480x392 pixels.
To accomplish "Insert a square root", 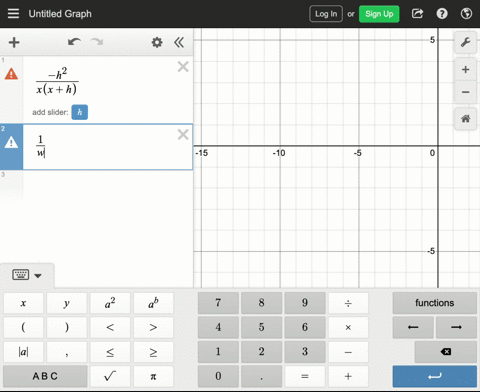I will 110,376.
